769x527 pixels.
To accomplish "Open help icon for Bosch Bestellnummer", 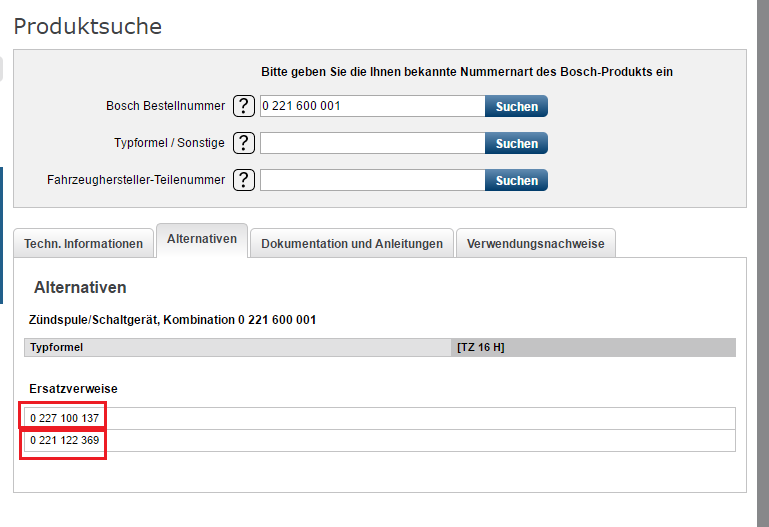I will point(244,106).
